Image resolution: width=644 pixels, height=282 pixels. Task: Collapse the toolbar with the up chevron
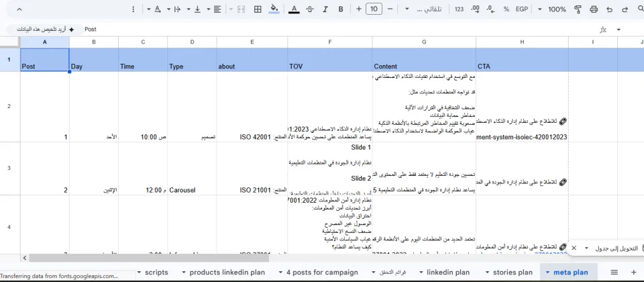click(19, 9)
